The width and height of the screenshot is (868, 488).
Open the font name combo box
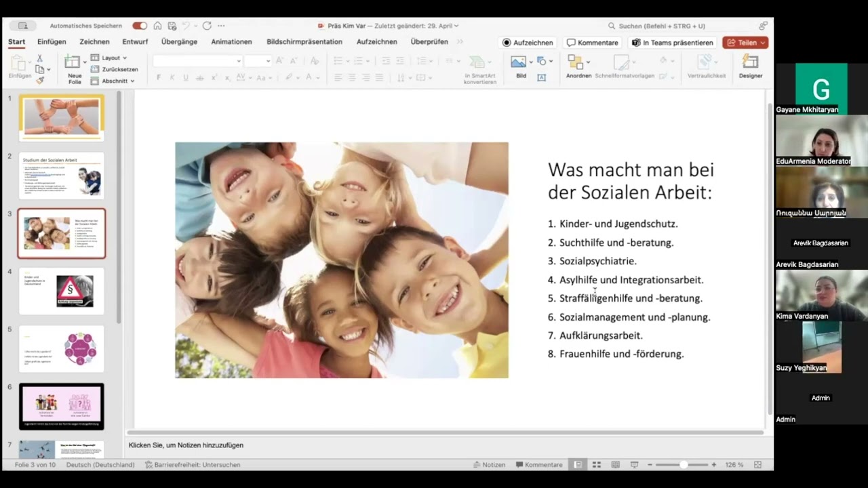[x=197, y=61]
